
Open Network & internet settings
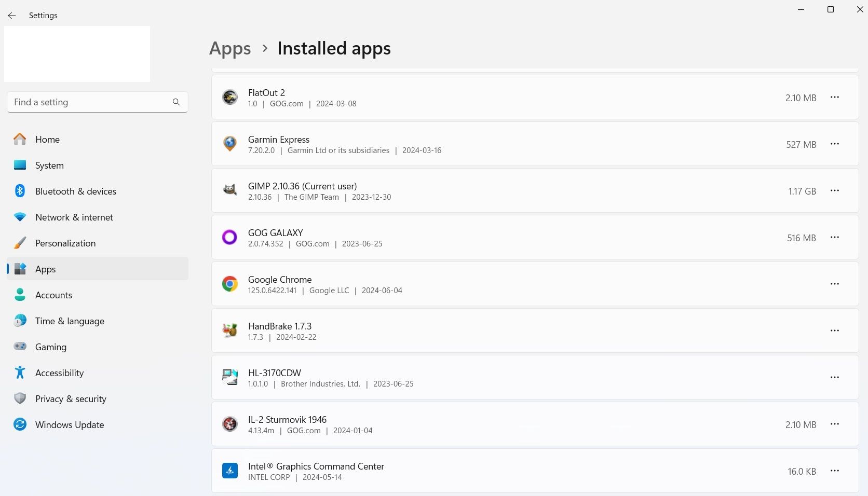click(98, 217)
